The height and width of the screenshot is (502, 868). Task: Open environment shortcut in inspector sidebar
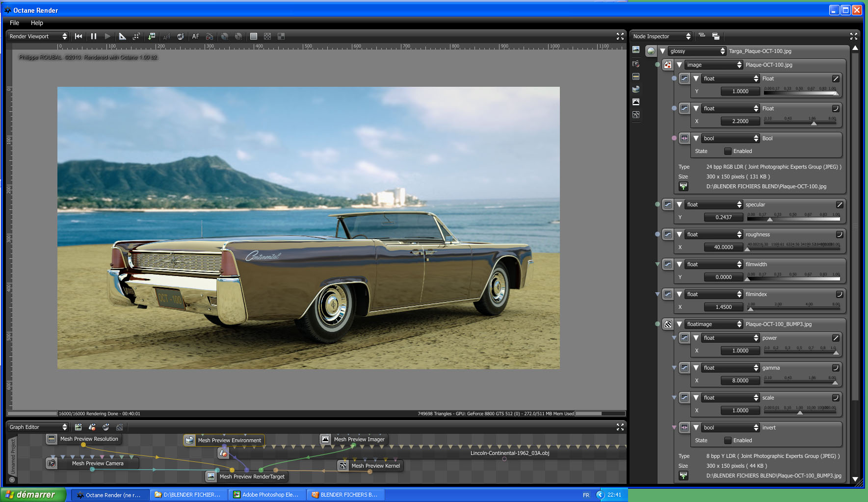636,89
